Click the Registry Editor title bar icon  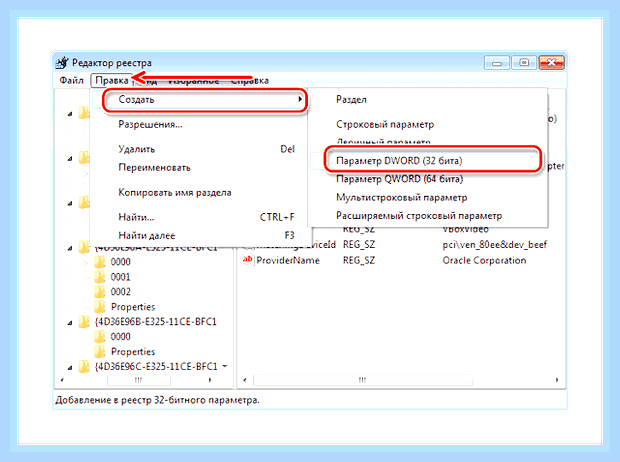tap(62, 62)
